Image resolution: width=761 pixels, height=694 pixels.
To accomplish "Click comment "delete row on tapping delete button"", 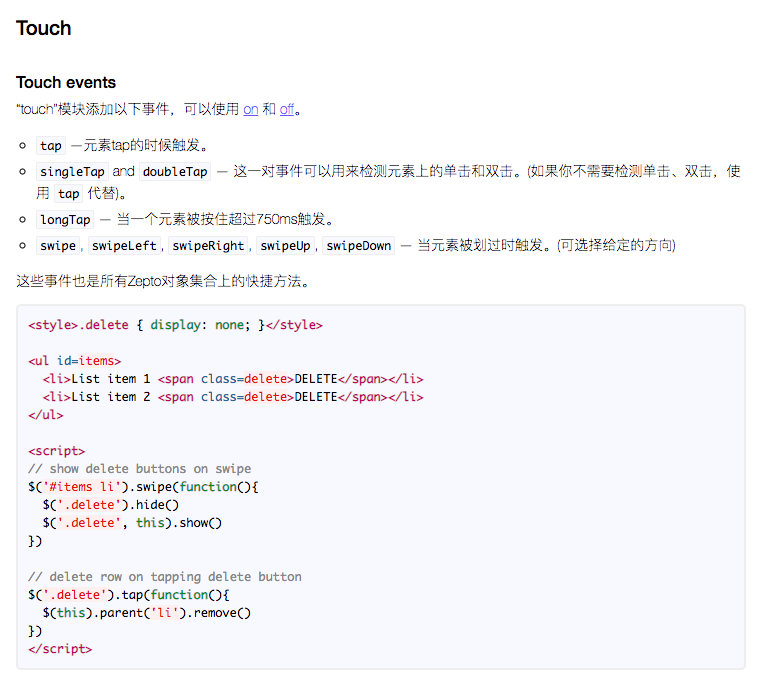I will [165, 577].
